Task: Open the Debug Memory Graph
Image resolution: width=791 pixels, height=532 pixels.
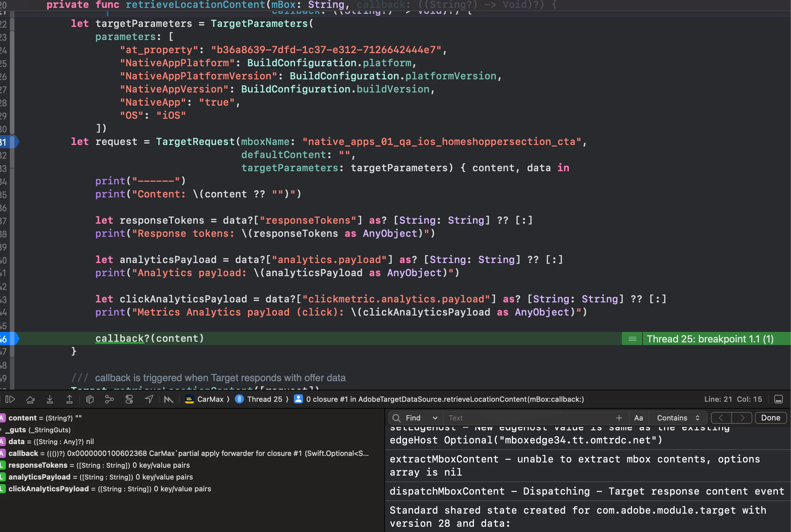Action: pos(109,399)
